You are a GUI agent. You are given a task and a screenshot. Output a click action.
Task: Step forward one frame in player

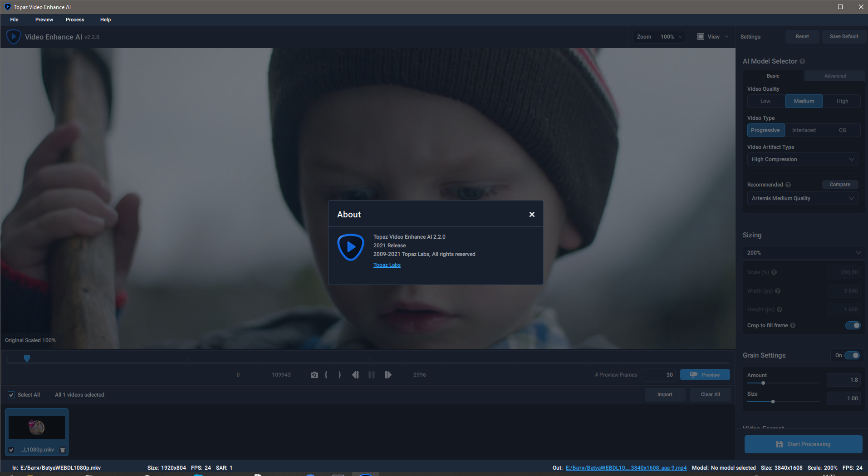[x=388, y=375]
